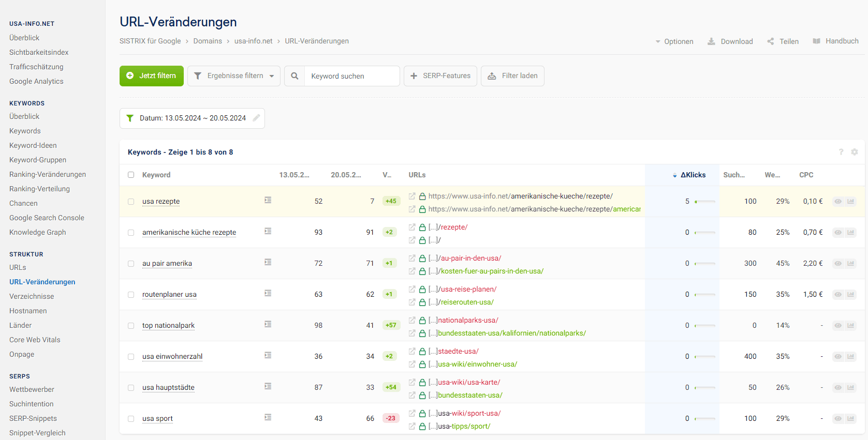
Task: Click the Teilen share icon
Action: coord(771,41)
